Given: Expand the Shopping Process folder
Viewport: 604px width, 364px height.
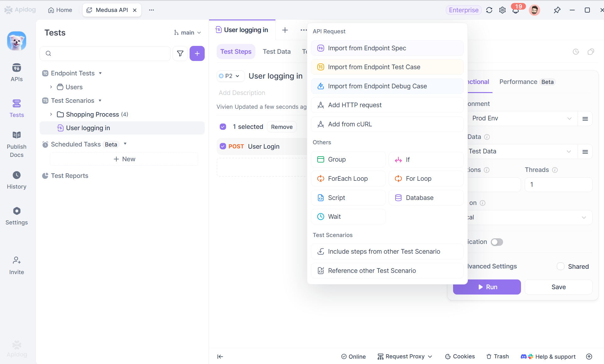Looking at the screenshot, I should point(51,114).
